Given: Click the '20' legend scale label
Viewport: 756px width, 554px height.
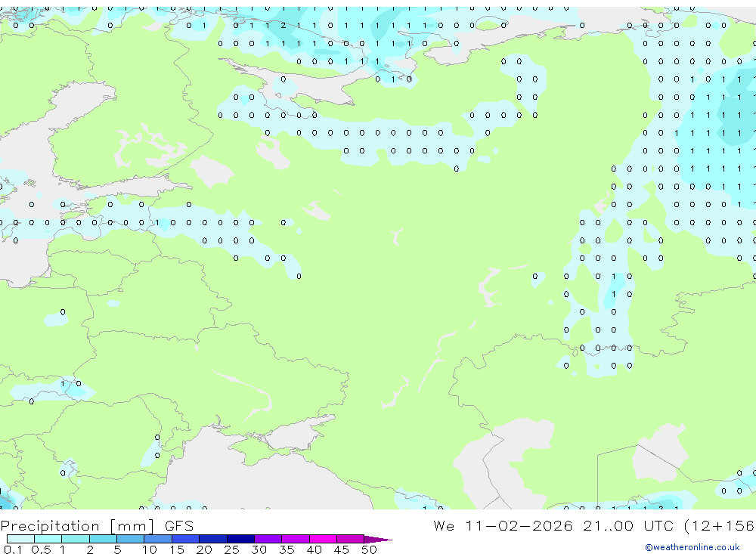Looking at the screenshot, I should [204, 549].
